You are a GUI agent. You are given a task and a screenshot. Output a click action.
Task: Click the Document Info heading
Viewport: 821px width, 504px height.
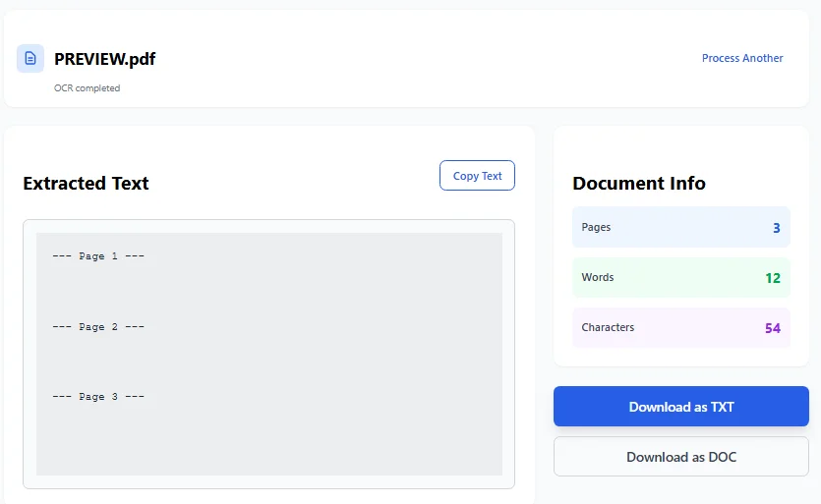coord(639,183)
